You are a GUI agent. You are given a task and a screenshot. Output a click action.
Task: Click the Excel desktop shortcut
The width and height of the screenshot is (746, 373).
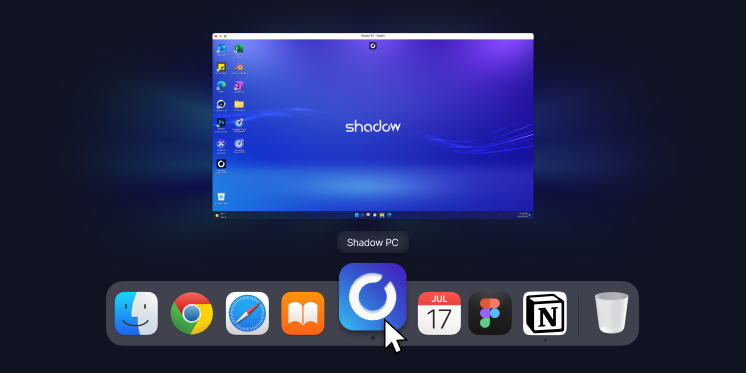click(239, 49)
